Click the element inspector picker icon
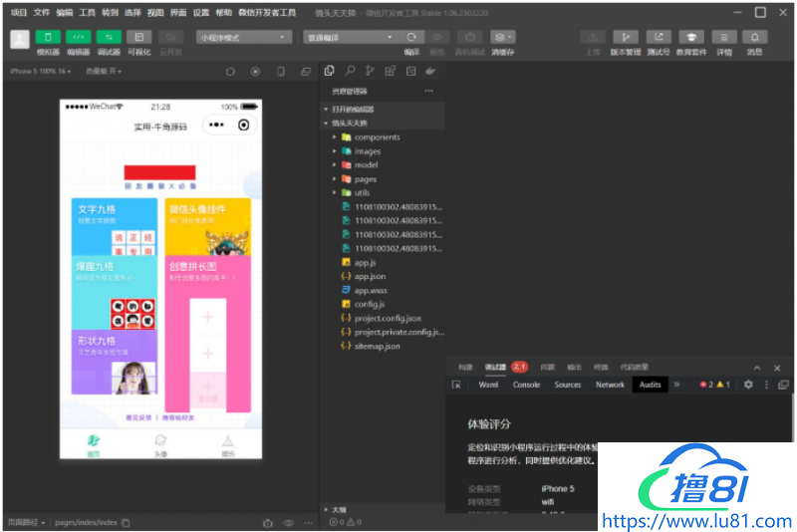 tap(457, 385)
